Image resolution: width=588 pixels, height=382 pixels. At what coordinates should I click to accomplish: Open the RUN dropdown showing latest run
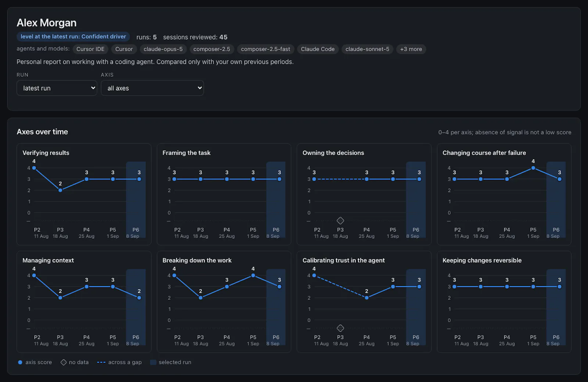[57, 88]
